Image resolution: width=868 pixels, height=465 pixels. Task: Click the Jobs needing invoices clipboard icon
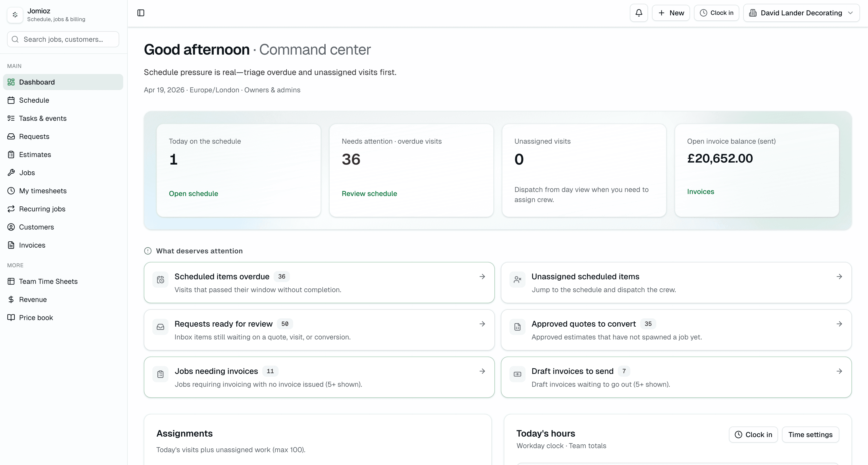tap(160, 374)
